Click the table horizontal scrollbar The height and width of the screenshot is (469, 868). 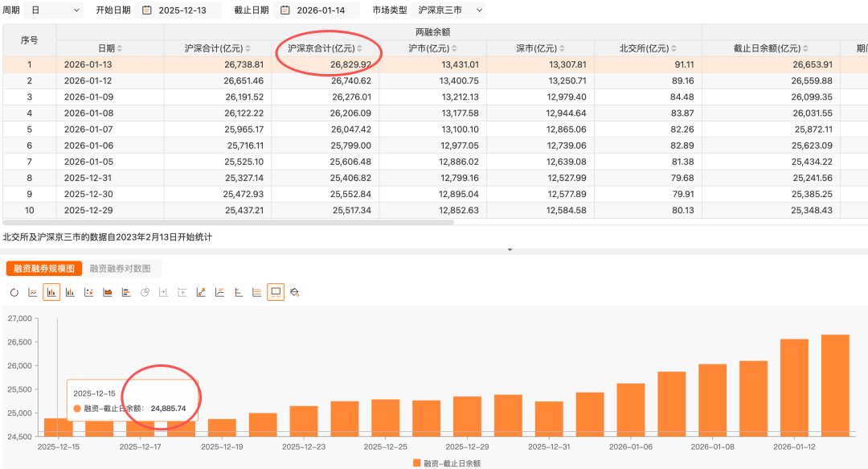pos(228,222)
